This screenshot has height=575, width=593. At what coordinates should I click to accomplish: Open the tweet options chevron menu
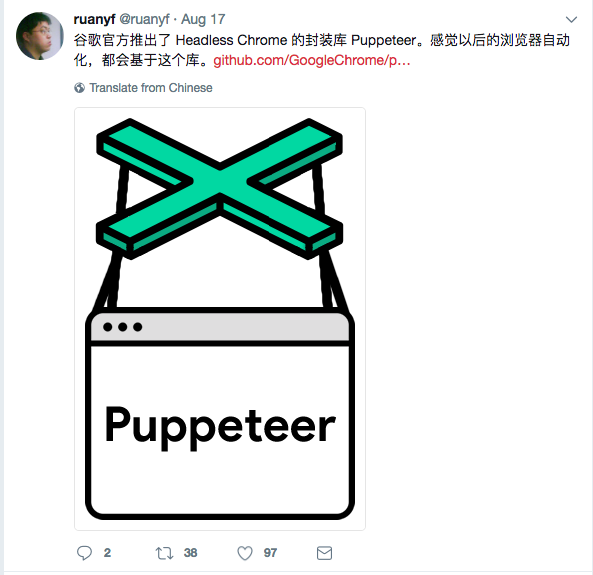[571, 19]
